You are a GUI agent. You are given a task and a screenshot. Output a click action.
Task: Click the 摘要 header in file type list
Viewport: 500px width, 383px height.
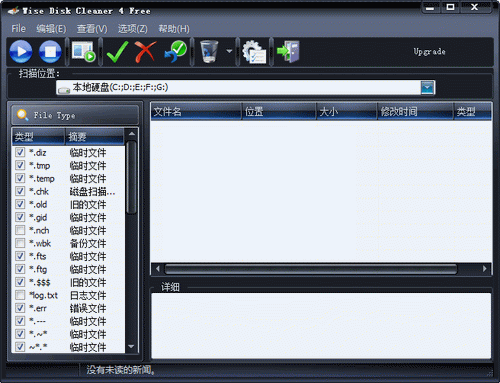(95, 137)
